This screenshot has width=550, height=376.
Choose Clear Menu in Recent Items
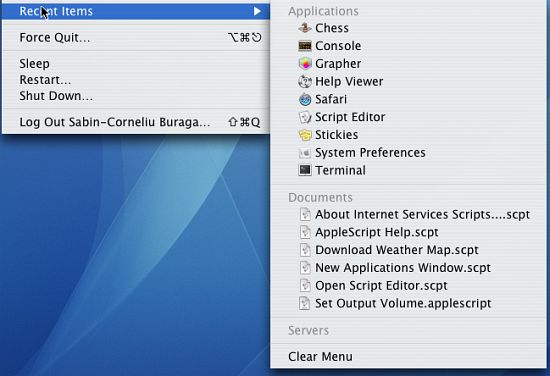pos(408,357)
